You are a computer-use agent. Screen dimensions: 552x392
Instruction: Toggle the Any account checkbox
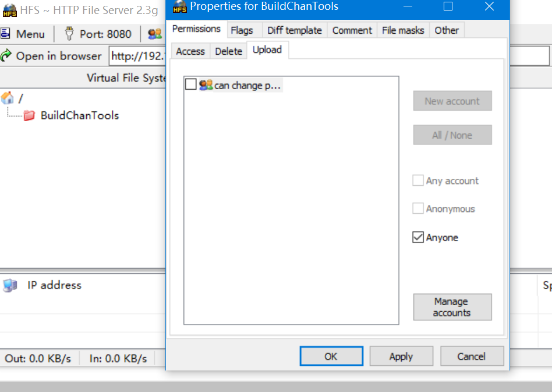point(418,181)
